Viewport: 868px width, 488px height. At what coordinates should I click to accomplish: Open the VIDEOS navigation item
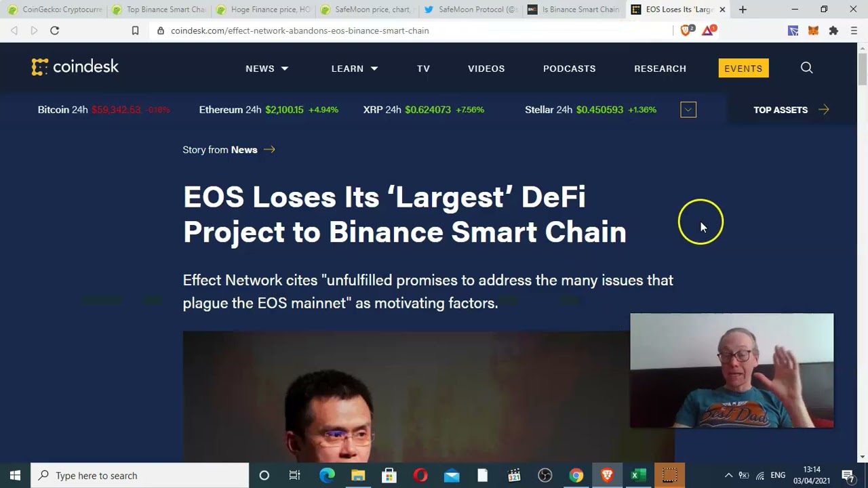[486, 68]
